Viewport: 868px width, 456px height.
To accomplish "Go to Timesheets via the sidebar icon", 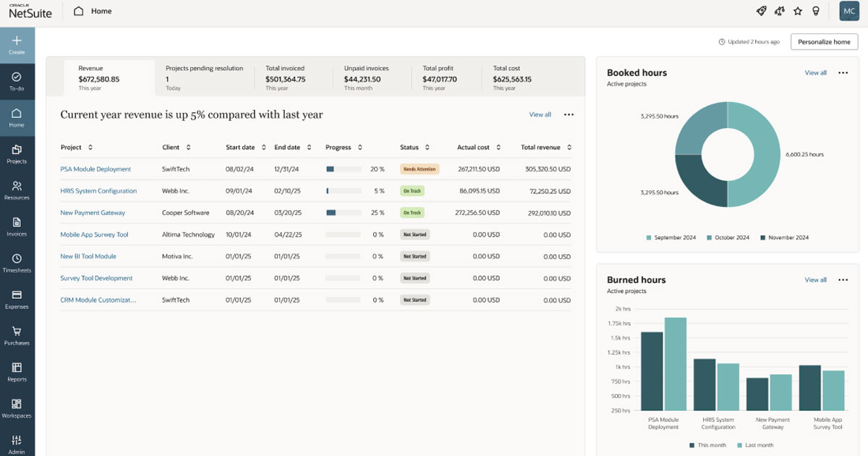I will (17, 263).
